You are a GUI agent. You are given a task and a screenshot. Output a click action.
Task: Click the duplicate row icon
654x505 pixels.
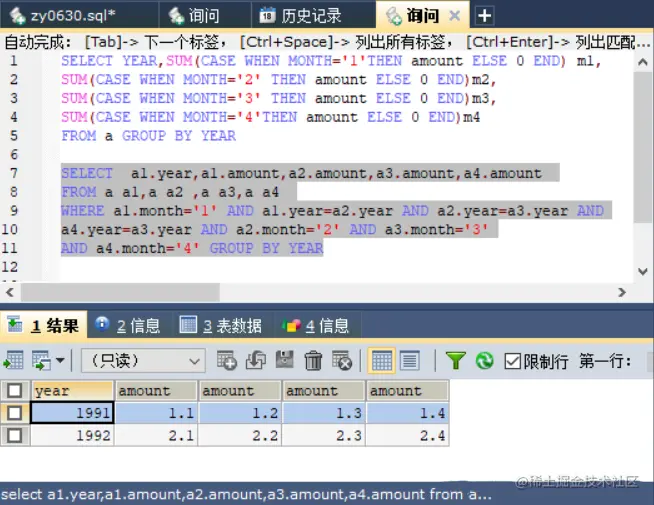tap(256, 360)
